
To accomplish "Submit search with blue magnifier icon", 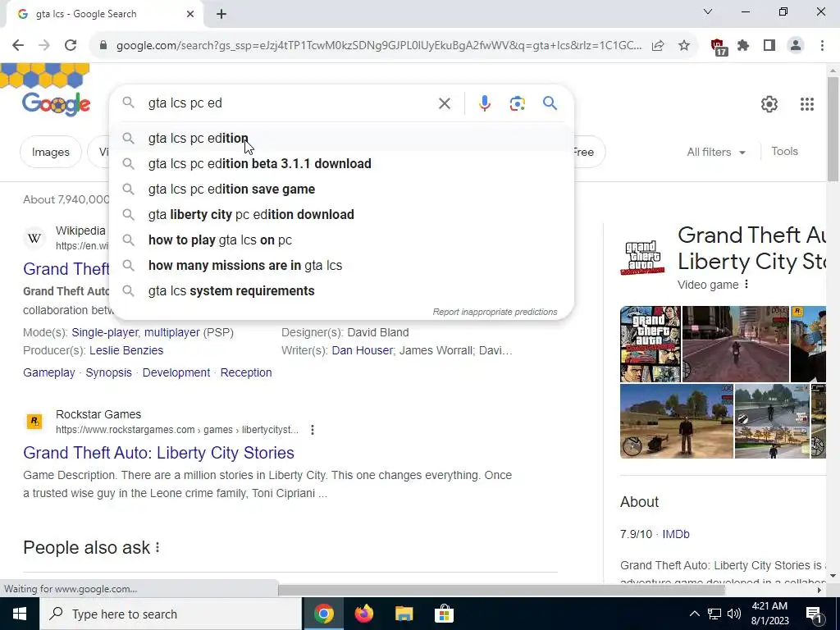I will [x=550, y=103].
